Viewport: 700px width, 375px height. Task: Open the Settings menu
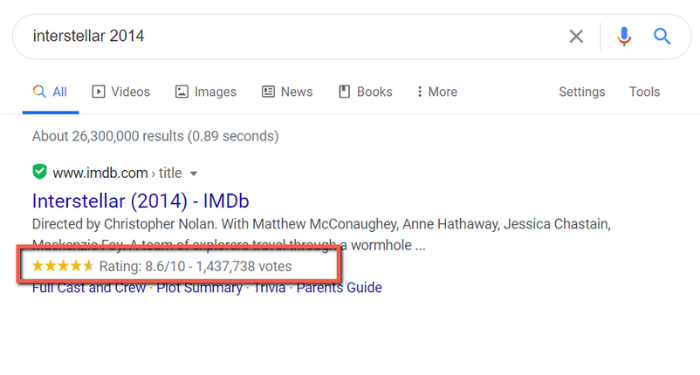pos(582,92)
